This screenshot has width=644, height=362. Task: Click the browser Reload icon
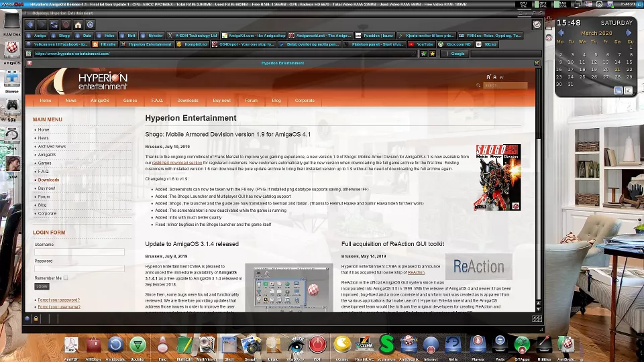click(x=54, y=25)
